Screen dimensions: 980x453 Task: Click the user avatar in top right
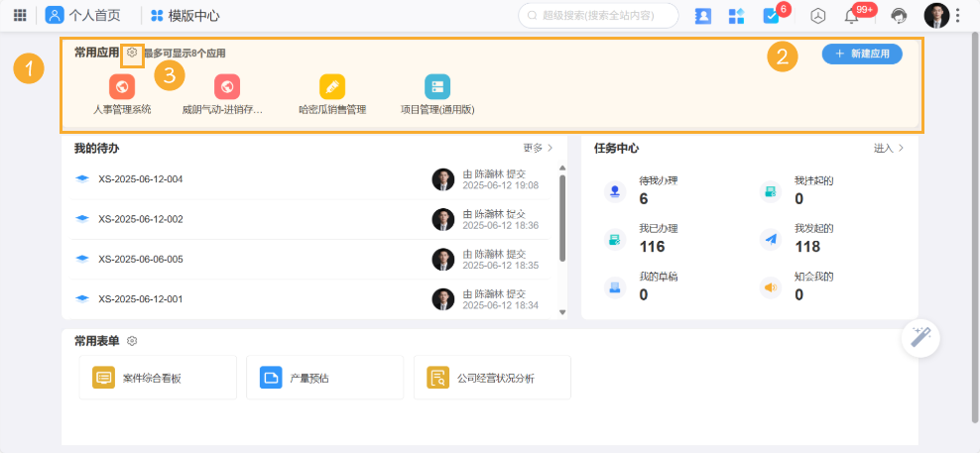pos(936,16)
